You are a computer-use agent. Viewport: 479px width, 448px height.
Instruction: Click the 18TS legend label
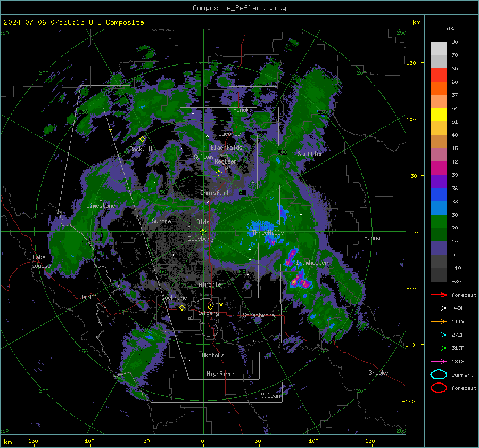tap(458, 362)
